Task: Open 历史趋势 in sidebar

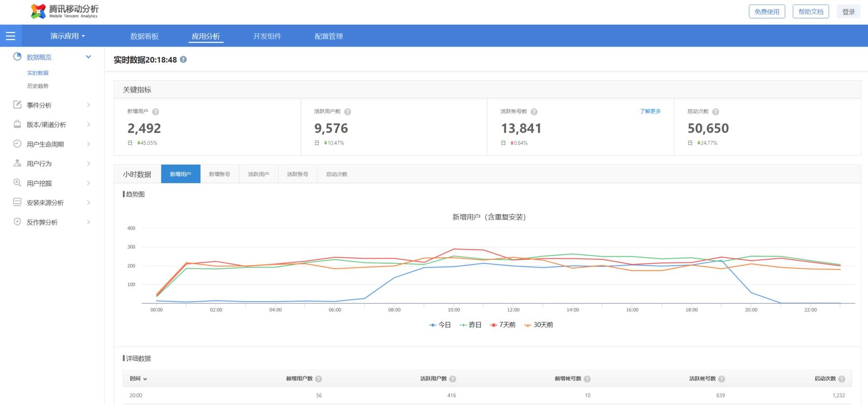Action: pyautogui.click(x=38, y=86)
